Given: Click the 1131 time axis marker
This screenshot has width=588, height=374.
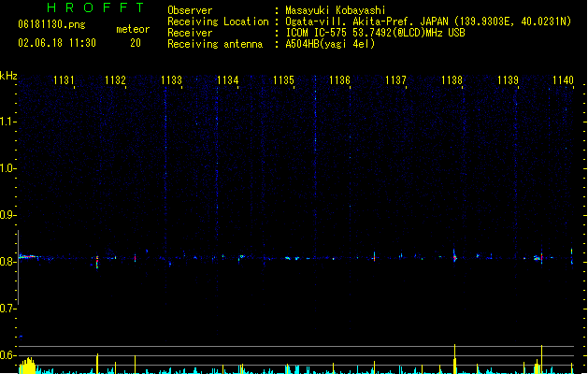Looking at the screenshot, I should 64,80.
